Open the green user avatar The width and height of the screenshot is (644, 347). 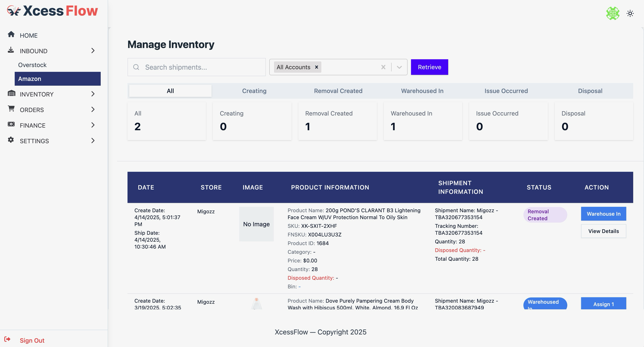613,13
